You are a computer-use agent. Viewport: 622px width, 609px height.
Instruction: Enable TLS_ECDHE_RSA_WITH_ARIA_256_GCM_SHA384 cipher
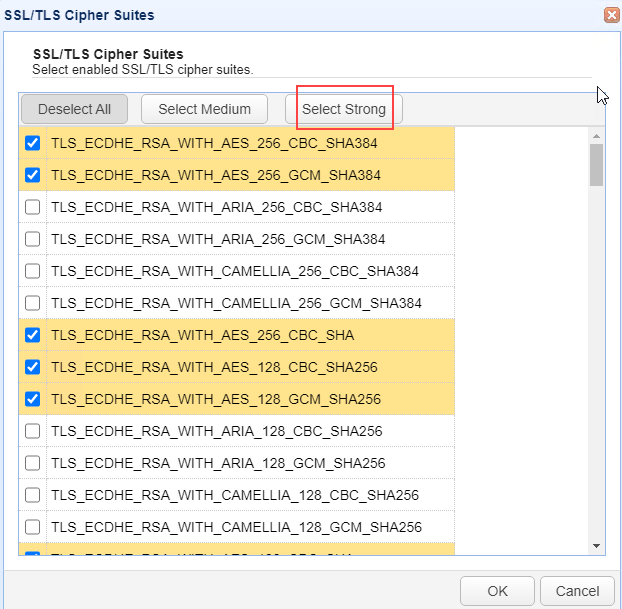33,239
